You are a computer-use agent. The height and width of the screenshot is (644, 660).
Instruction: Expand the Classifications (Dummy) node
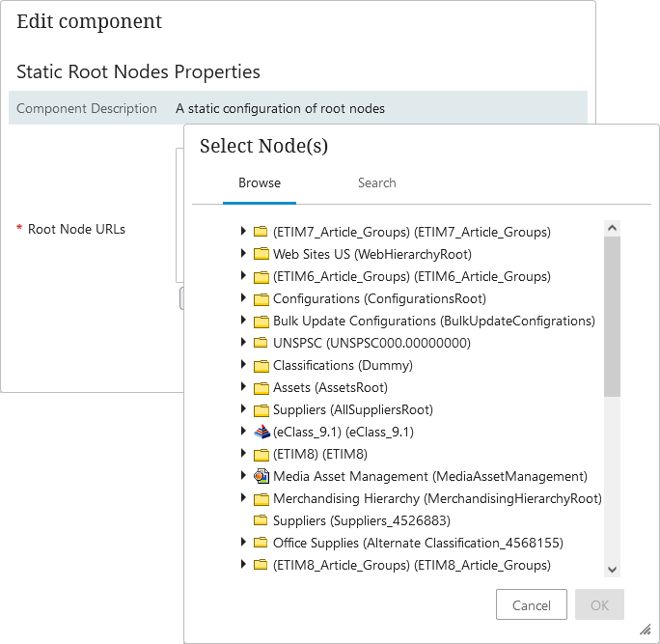pos(244,365)
